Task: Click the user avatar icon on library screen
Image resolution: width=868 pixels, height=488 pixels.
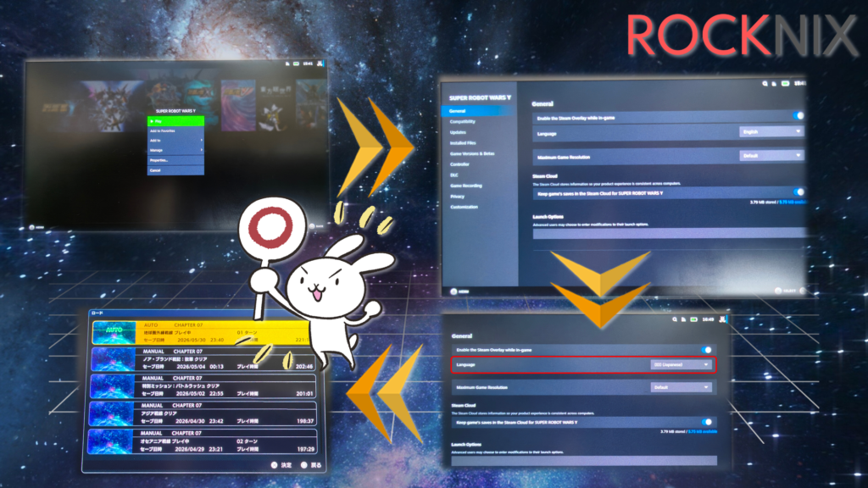Action: (320, 64)
